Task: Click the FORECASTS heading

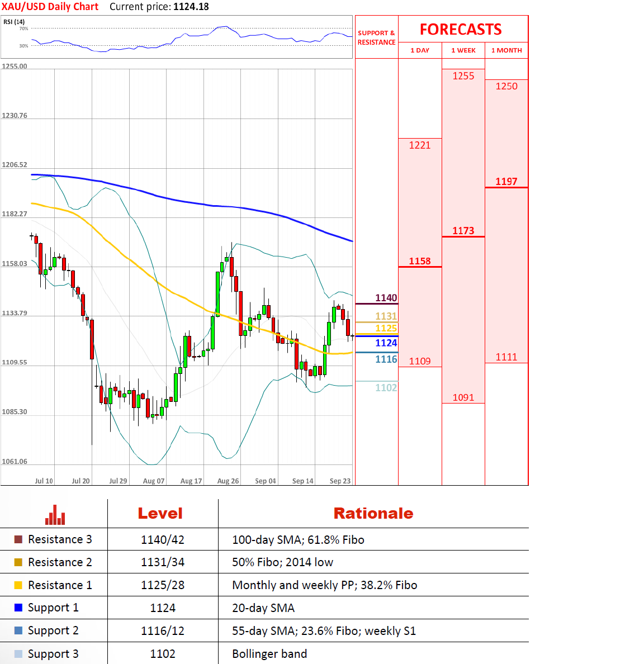Action: tap(461, 29)
